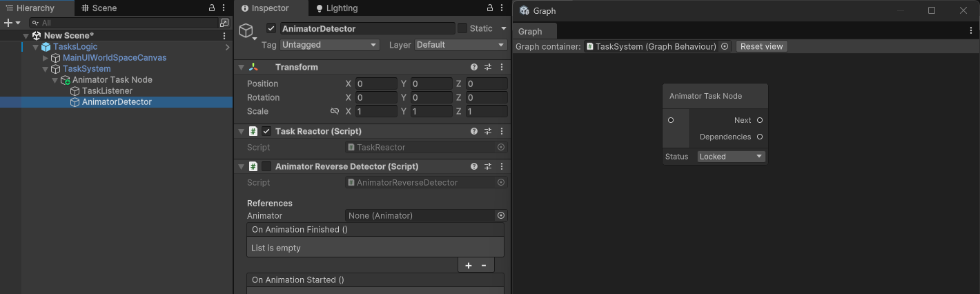The height and width of the screenshot is (294, 980).
Task: Select TaskListener in the hierarchy
Action: tap(107, 90)
